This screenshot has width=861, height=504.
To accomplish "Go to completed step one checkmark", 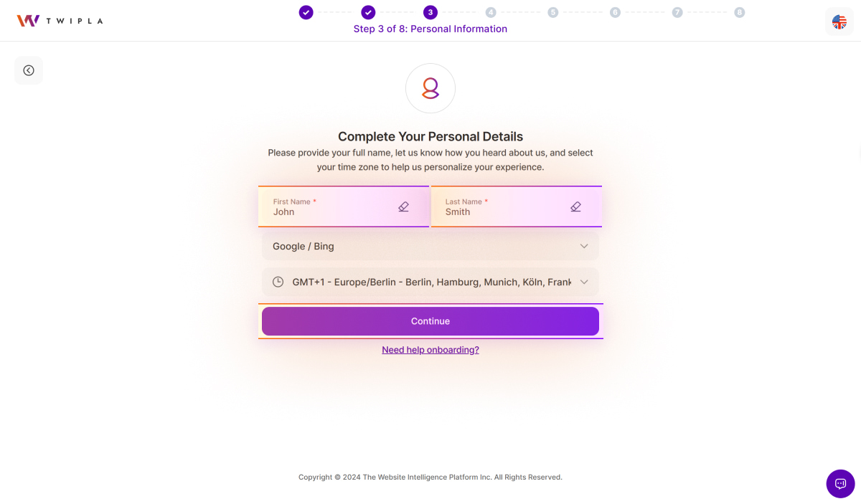I will point(306,12).
